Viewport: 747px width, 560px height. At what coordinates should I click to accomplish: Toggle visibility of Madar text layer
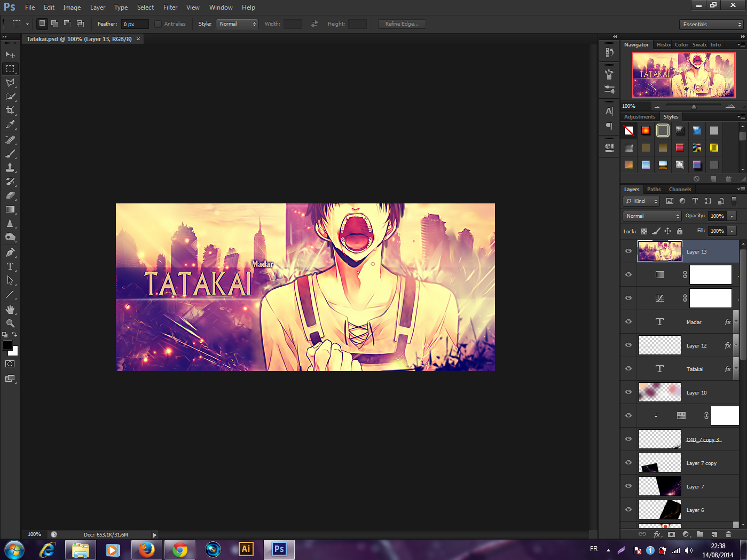point(628,322)
